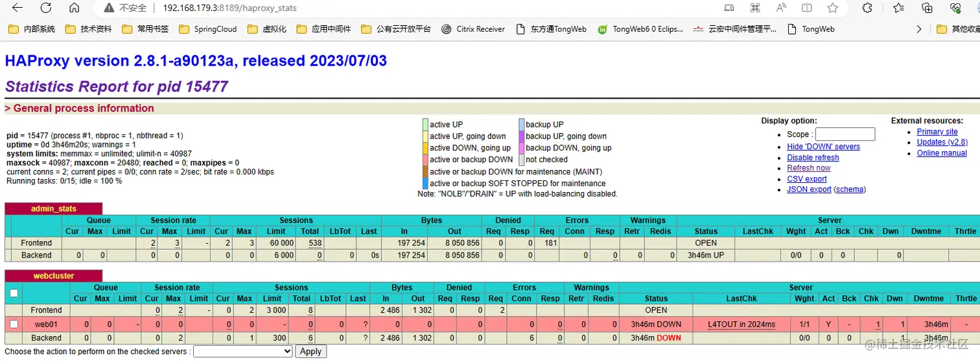Open the Primary site link
This screenshot has height=362, width=980.
pyautogui.click(x=937, y=132)
